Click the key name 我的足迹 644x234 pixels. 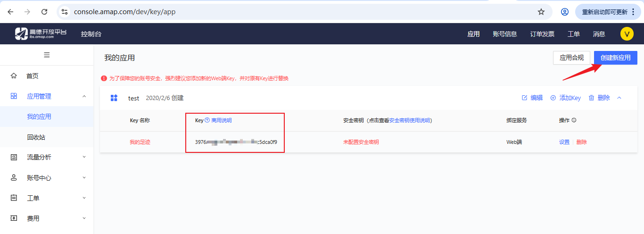tap(140, 142)
